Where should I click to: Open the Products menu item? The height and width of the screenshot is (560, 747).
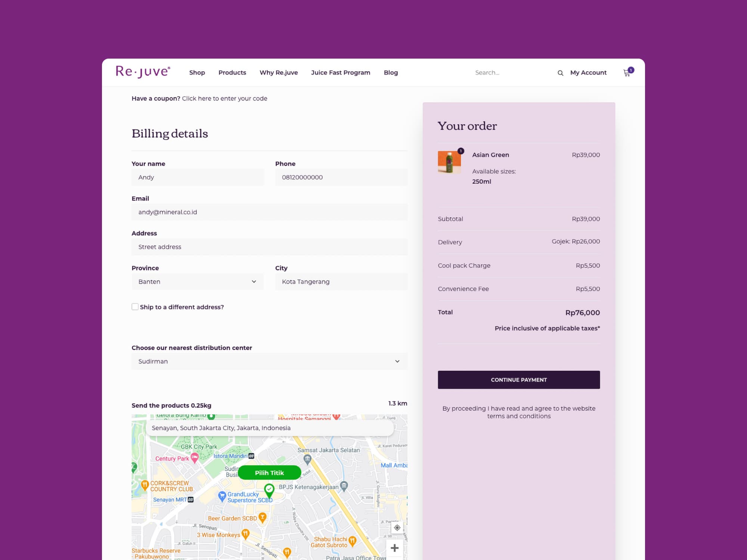(x=232, y=72)
